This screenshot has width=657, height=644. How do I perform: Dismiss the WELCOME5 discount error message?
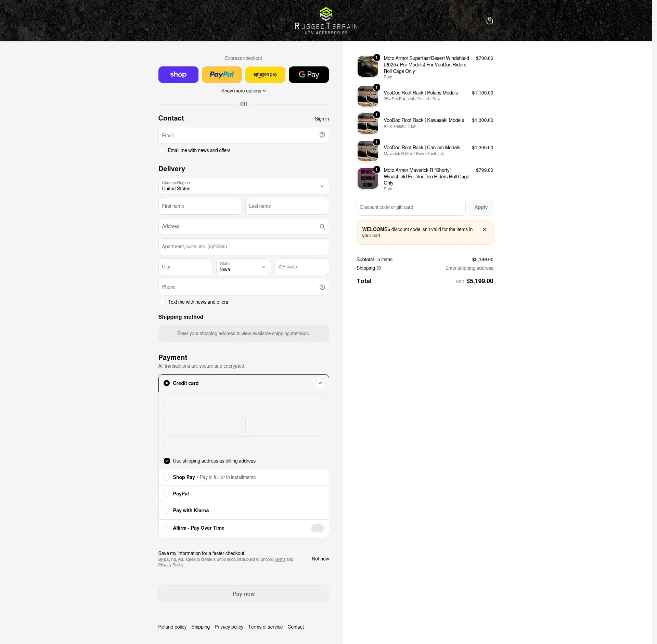pos(484,229)
